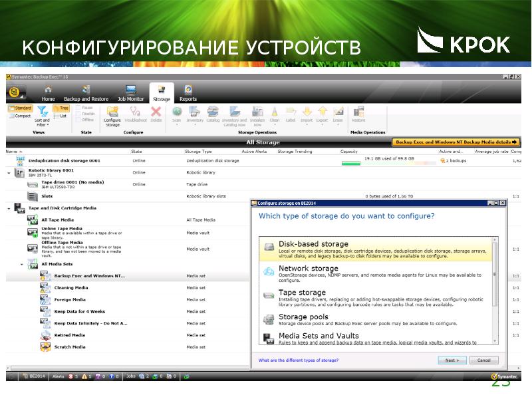Image resolution: width=532 pixels, height=399 pixels.
Task: Click Next in Configure storage dialog
Action: click(x=452, y=360)
